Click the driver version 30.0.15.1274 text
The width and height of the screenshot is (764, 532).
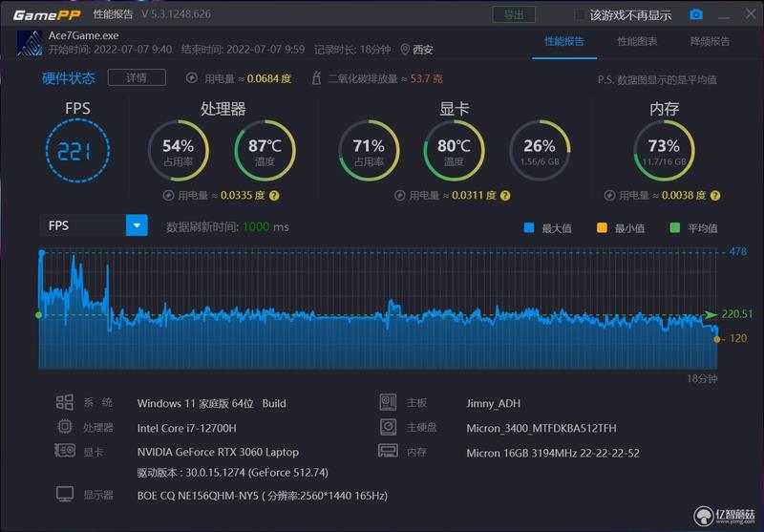tap(233, 473)
